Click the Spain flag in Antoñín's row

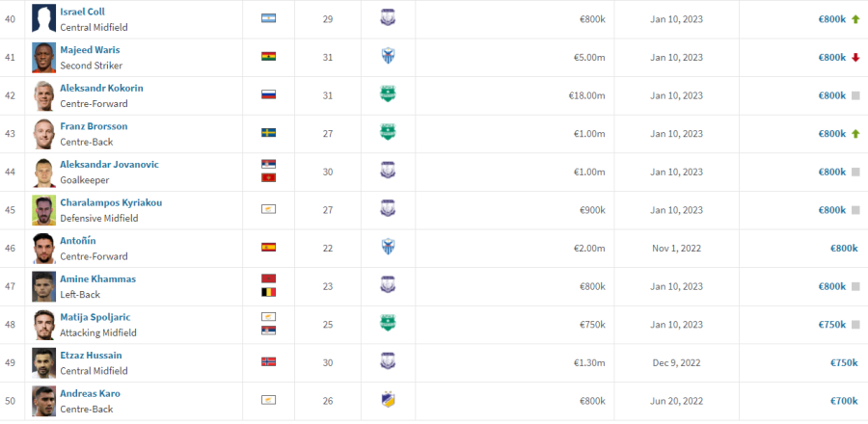268,247
